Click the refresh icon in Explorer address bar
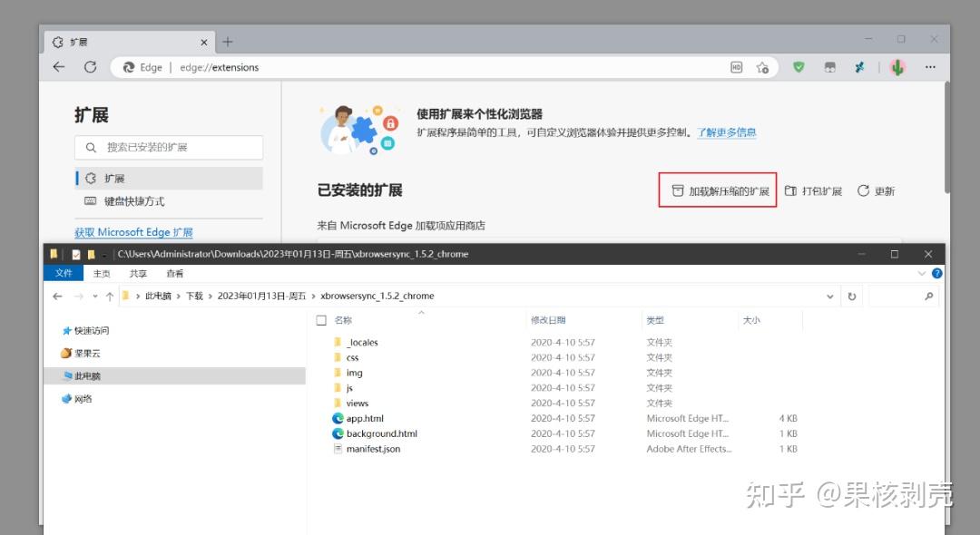This screenshot has width=980, height=535. pyautogui.click(x=852, y=296)
